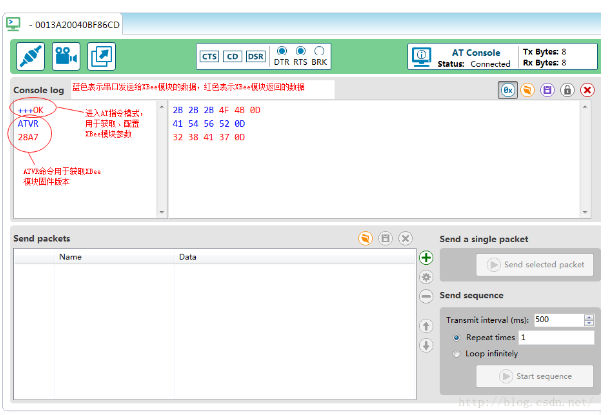The width and height of the screenshot is (614, 415).
Task: Click hex line 41 54 56 52 0D
Action: point(209,124)
